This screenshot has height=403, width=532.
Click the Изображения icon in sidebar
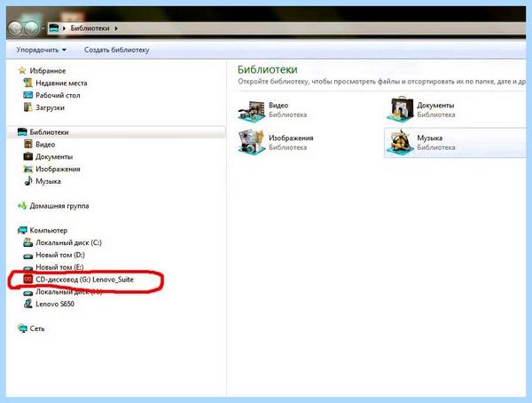[27, 169]
